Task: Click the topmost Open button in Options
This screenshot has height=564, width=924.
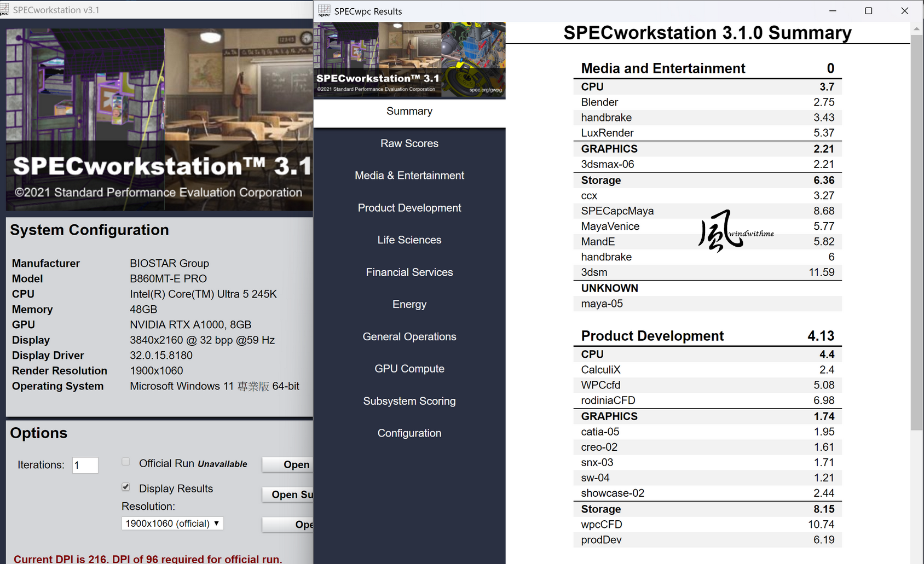Action: pos(288,464)
